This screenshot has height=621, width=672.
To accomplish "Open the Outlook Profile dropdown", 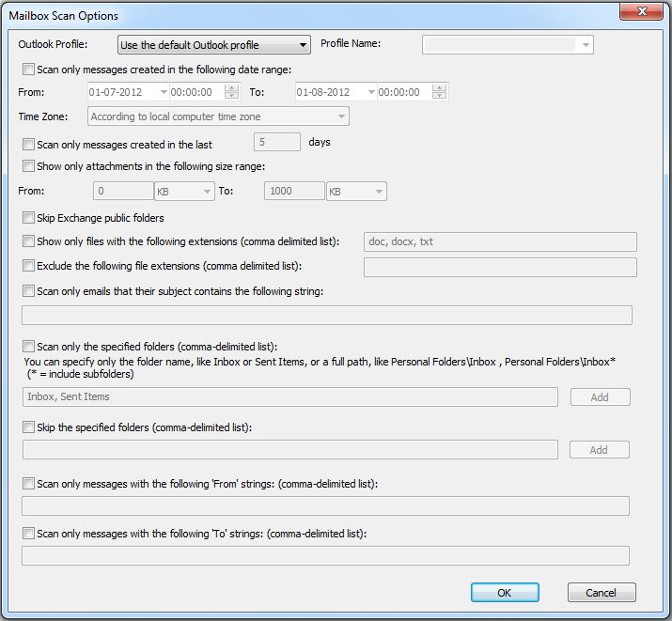I will point(214,44).
